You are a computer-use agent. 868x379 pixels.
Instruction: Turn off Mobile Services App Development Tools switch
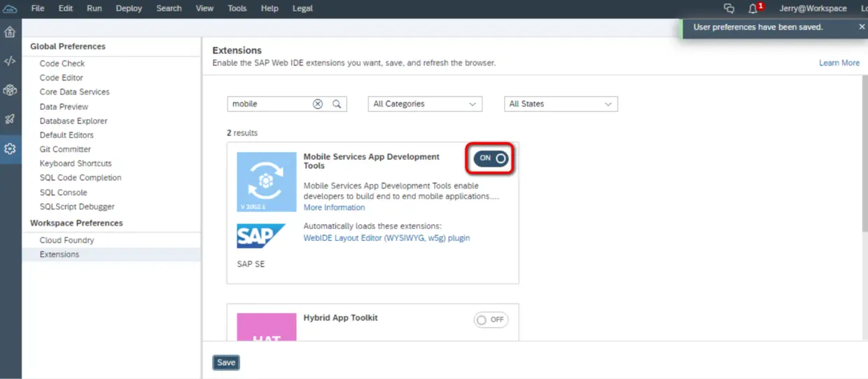coord(491,158)
